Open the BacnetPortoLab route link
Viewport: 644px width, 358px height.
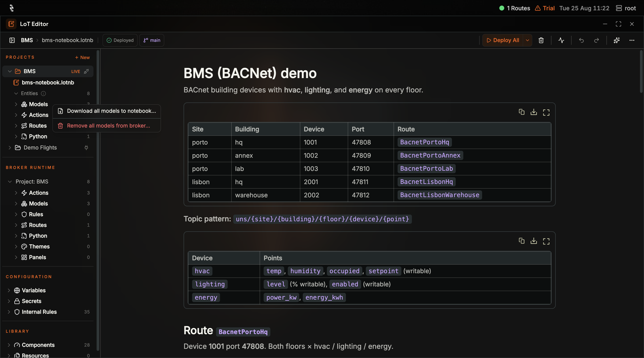click(426, 169)
